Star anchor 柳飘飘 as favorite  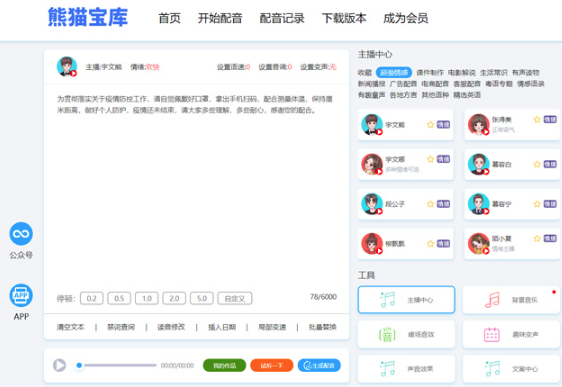coord(430,244)
